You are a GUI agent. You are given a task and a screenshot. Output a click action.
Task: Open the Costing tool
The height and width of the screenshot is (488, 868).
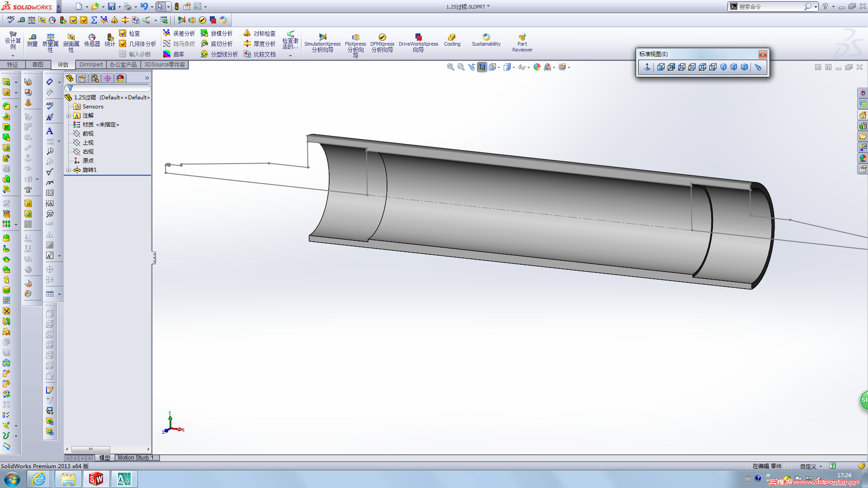pyautogui.click(x=452, y=40)
